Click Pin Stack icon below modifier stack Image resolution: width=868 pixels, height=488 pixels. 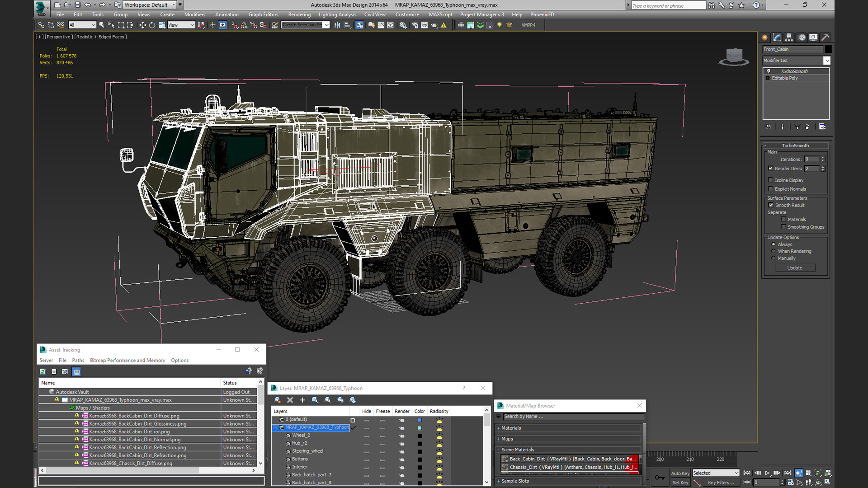click(768, 127)
